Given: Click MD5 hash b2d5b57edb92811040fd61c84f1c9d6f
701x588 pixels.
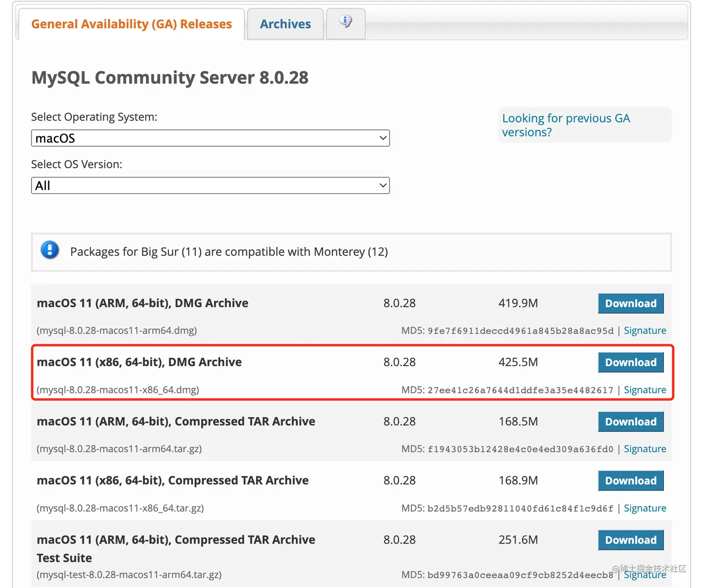Looking at the screenshot, I should [x=520, y=508].
